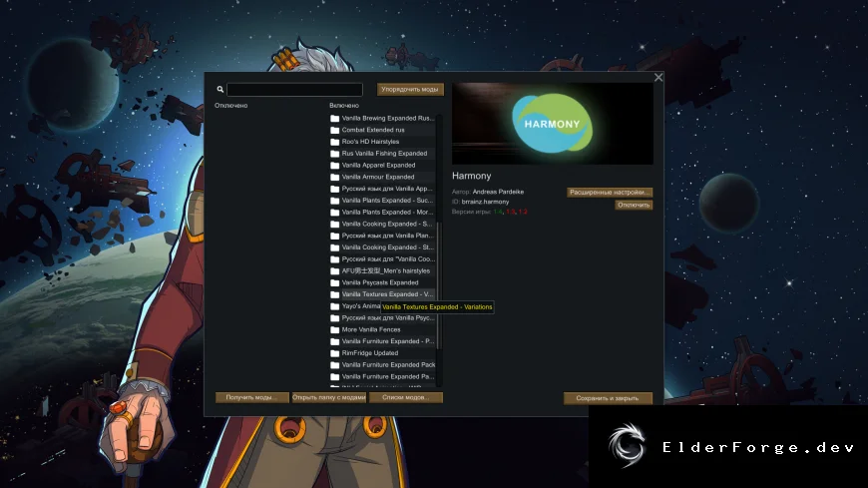Click the green 1.4 game version
The width and height of the screenshot is (868, 488).
coord(498,212)
